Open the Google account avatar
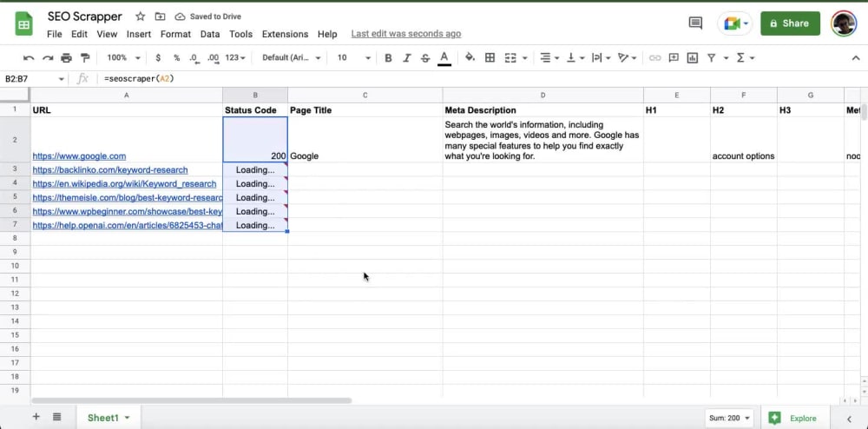The width and height of the screenshot is (868, 429). tap(844, 23)
